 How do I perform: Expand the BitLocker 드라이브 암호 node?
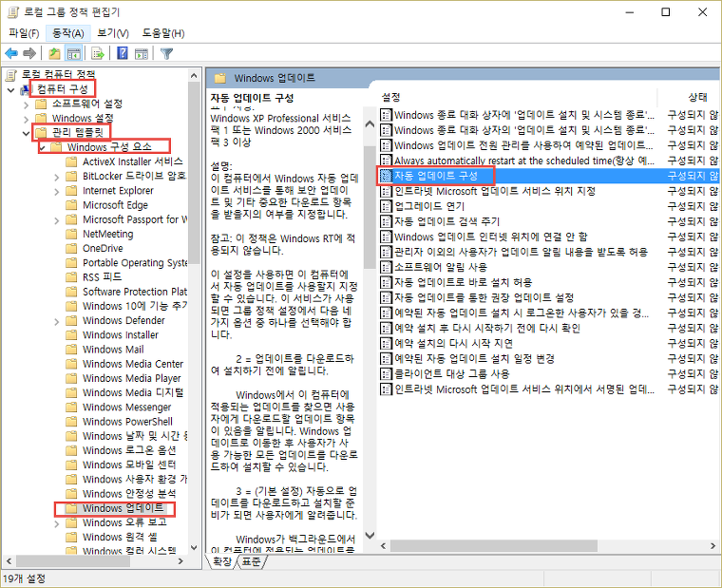point(56,177)
